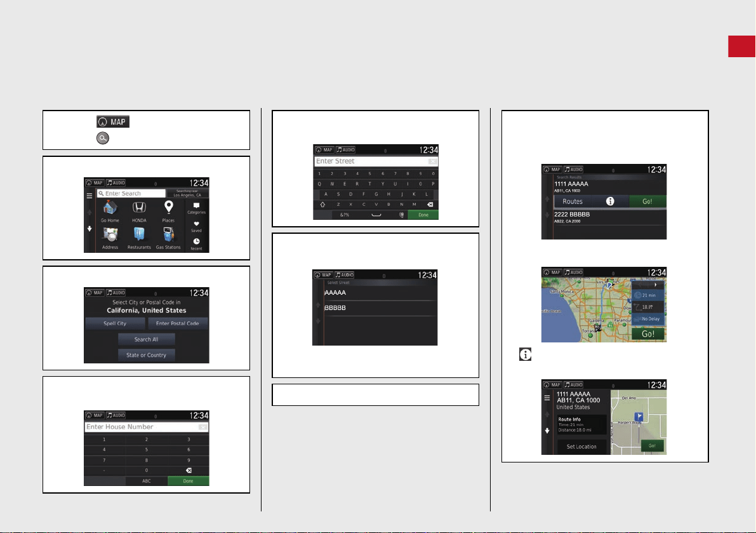Click the Enter Search field
This screenshot has height=533, width=756.
click(131, 193)
